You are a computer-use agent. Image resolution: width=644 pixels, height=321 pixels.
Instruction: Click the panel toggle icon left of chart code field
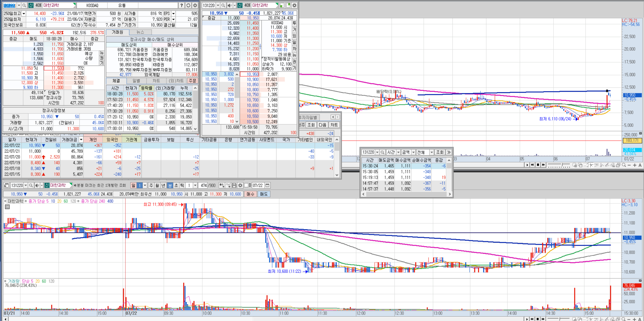point(7,185)
